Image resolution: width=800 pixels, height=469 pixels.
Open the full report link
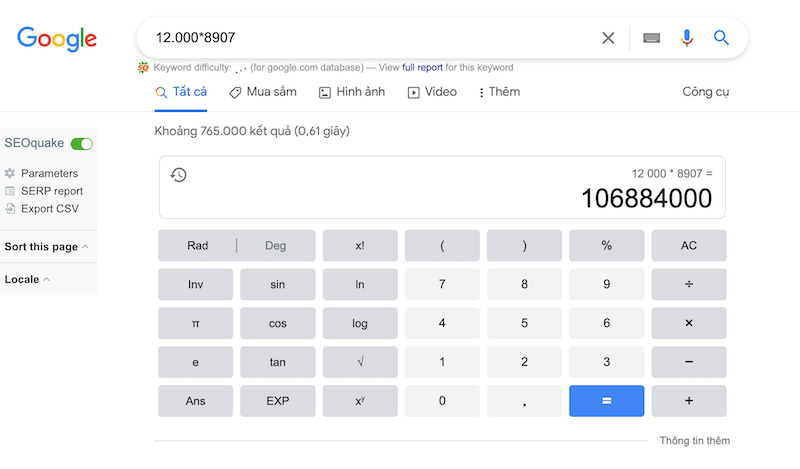click(422, 67)
